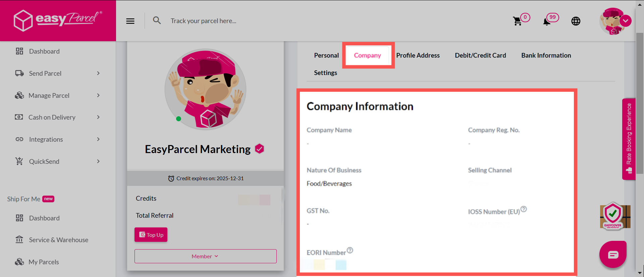Click the Total Referral label

click(155, 215)
